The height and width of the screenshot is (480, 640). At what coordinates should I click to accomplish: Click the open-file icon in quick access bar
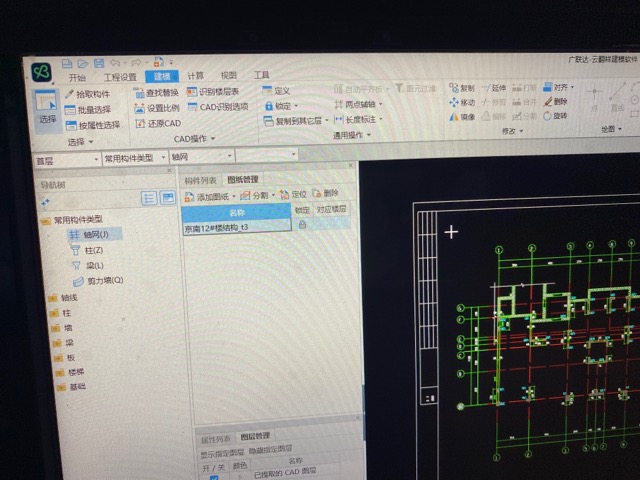83,64
